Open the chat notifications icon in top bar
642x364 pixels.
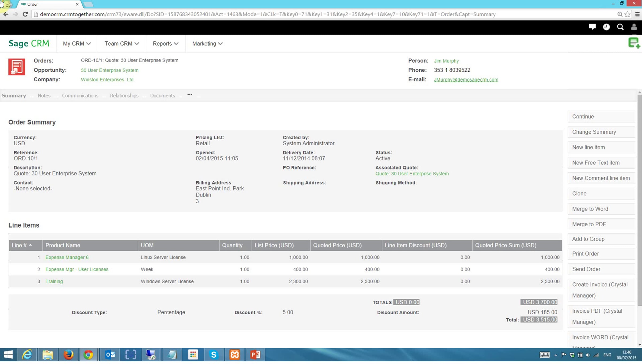click(x=592, y=27)
